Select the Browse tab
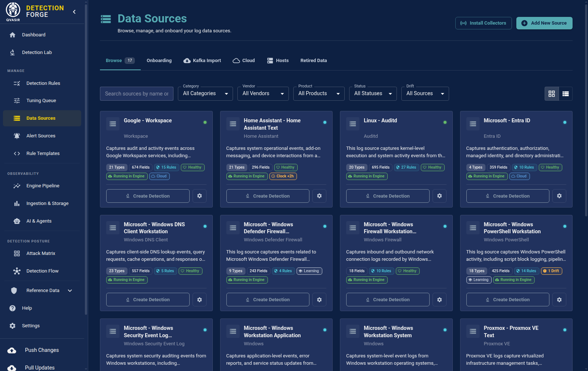This screenshot has height=371, width=588. coord(120,61)
